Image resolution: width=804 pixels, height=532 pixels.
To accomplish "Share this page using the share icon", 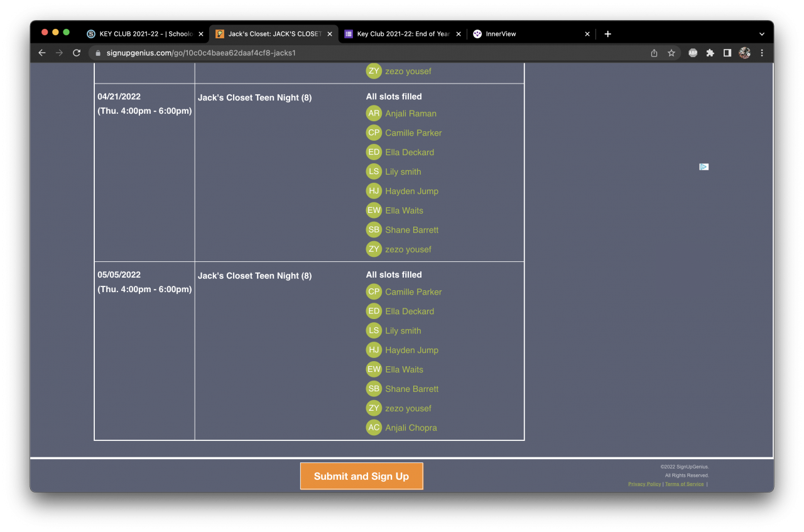I will pos(655,53).
